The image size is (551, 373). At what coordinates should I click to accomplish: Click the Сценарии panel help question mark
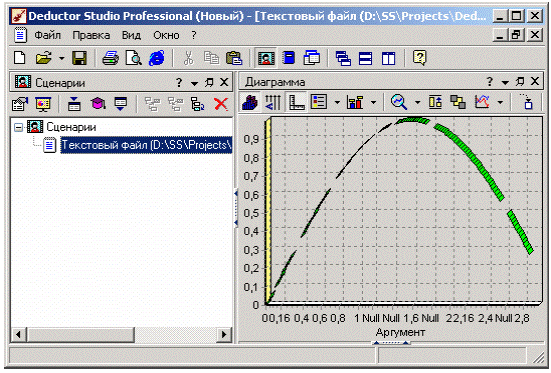pyautogui.click(x=179, y=83)
